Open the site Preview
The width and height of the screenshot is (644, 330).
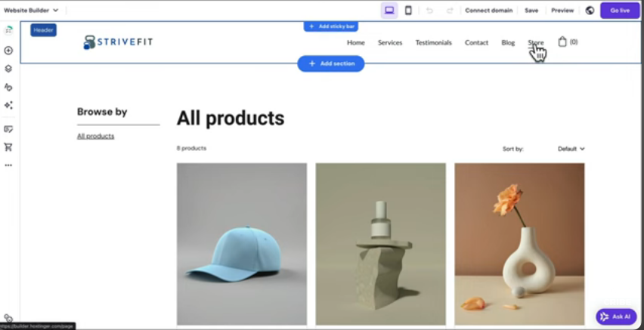562,11
